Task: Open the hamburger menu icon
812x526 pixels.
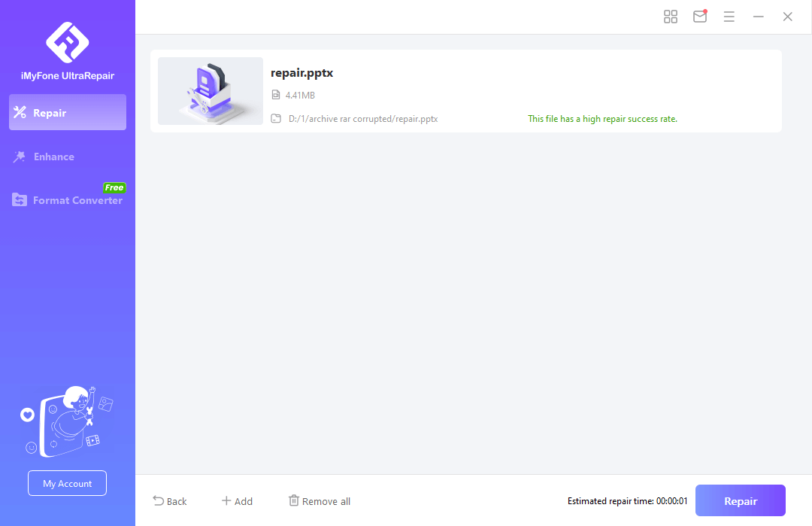Action: [x=729, y=17]
